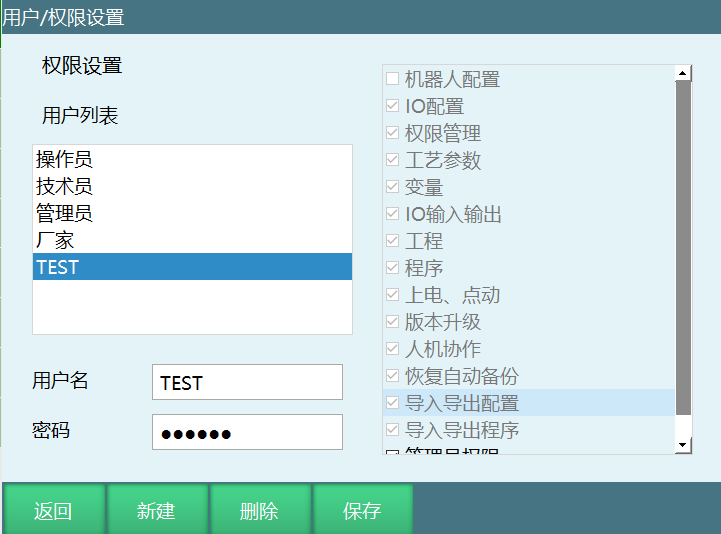Screen dimensions: 721x534
Task: Uncheck the 权限管理 checkbox
Action: pos(393,133)
